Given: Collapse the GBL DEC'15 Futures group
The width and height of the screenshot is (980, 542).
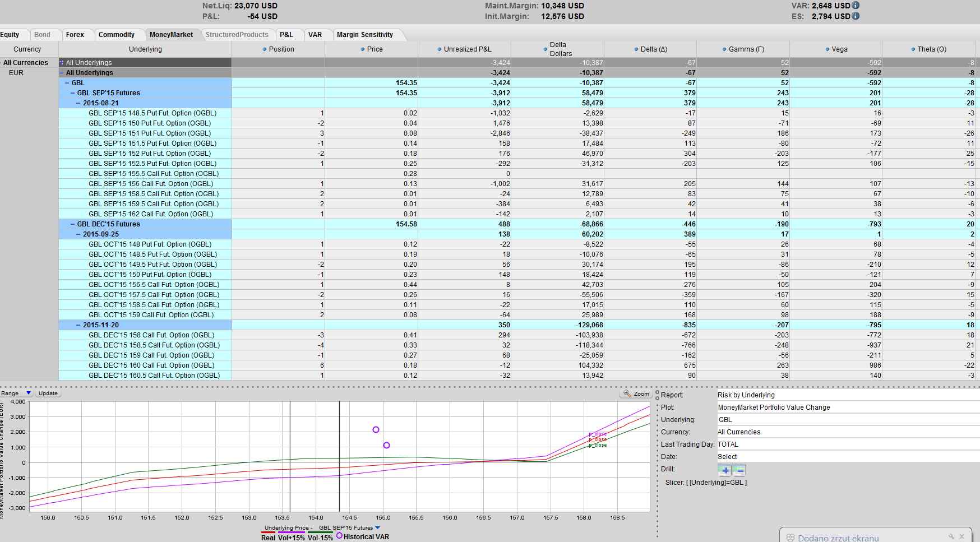Looking at the screenshot, I should click(73, 224).
